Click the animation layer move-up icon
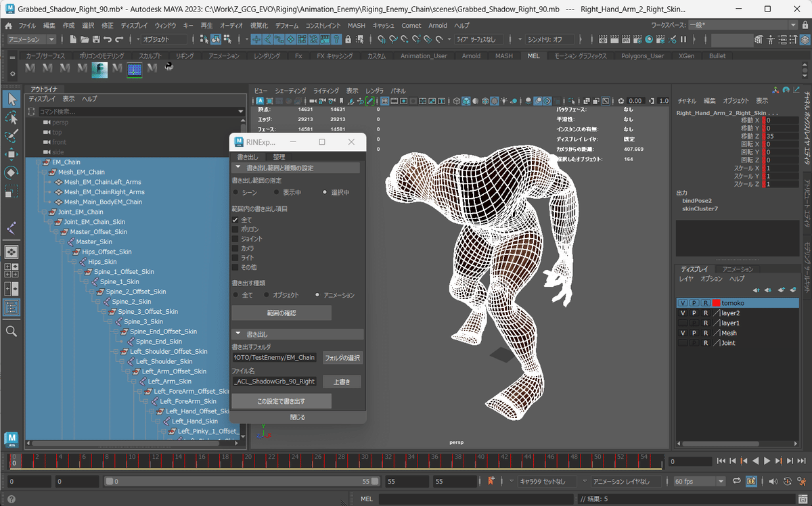 [x=755, y=290]
